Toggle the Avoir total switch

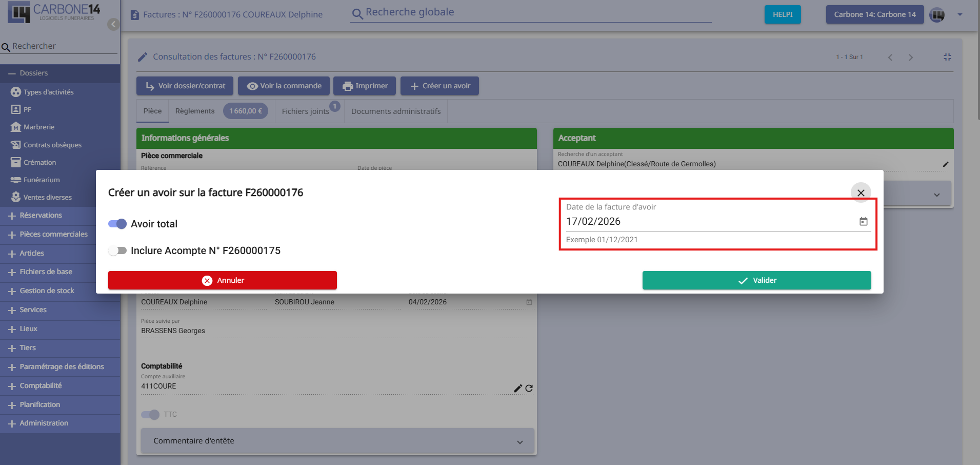coord(117,224)
